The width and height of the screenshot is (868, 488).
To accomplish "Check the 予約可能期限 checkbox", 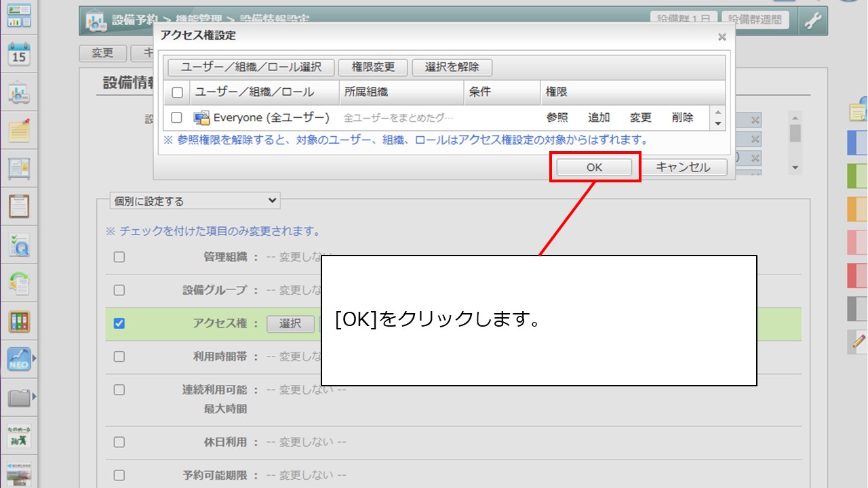I will [x=119, y=476].
